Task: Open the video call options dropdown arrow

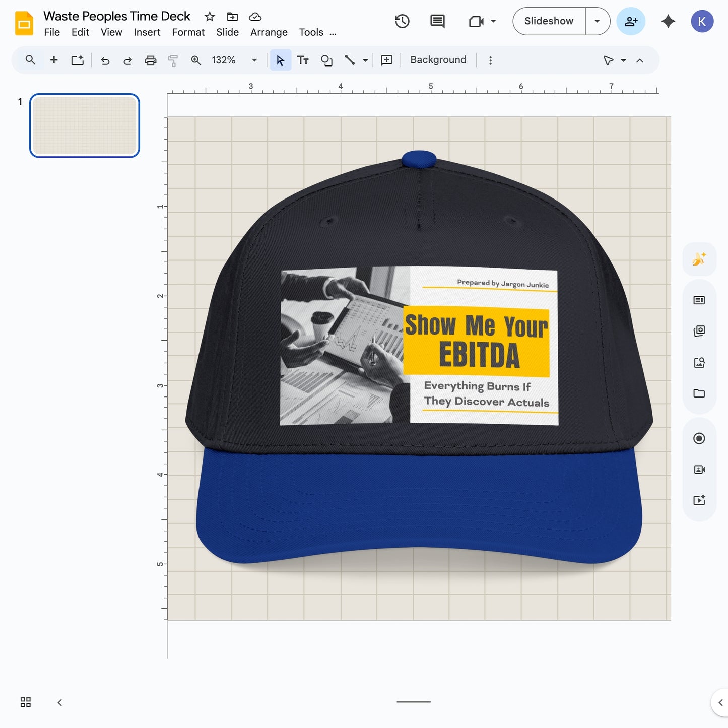Action: pos(493,21)
